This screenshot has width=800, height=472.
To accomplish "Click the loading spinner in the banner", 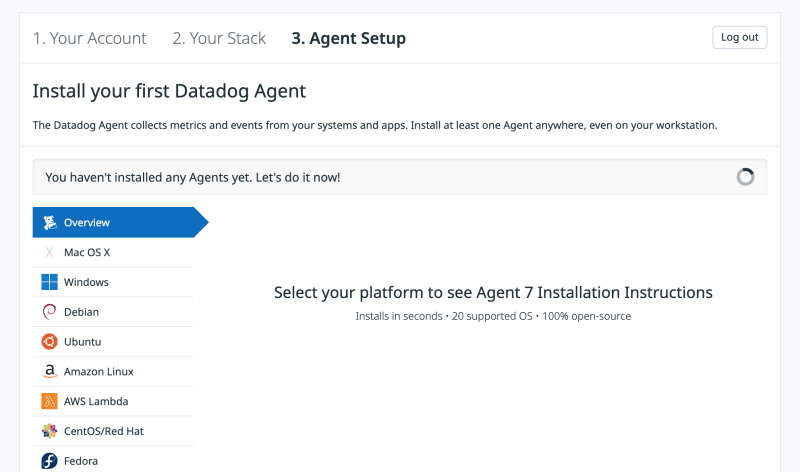I will point(745,177).
